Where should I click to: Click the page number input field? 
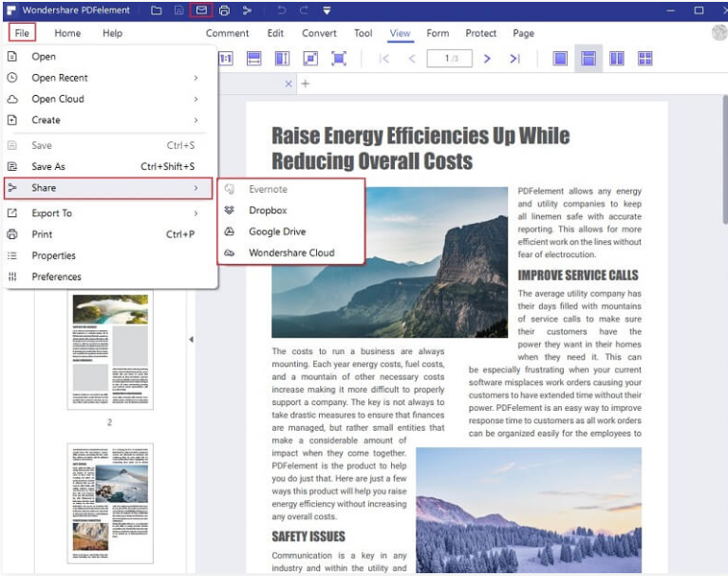pyautogui.click(x=450, y=59)
